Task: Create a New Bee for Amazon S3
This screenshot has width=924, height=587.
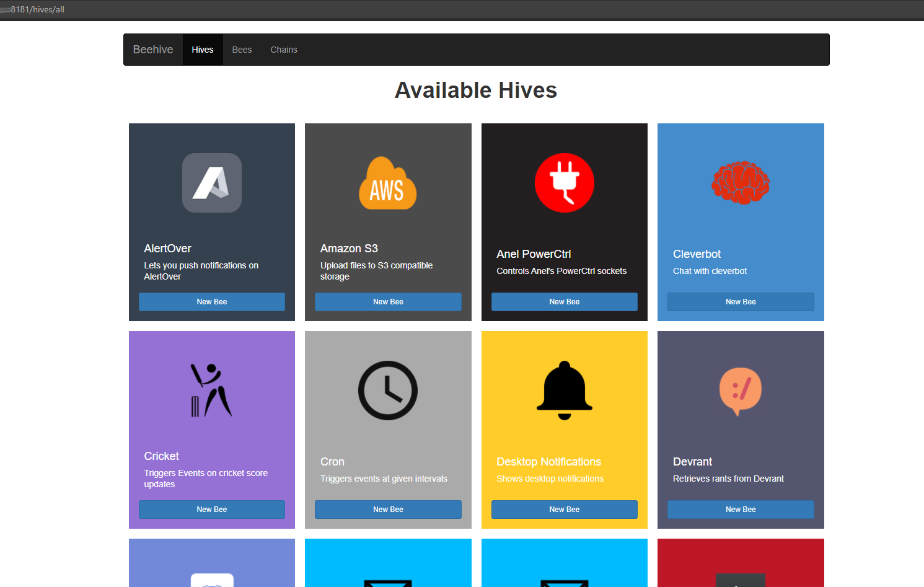Action: pyautogui.click(x=388, y=302)
